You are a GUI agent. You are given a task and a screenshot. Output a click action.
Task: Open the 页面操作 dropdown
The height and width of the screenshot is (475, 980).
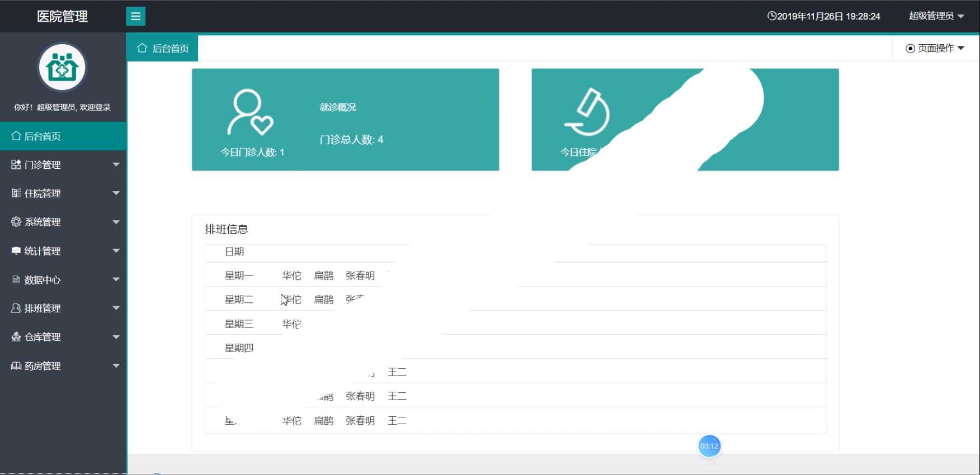(x=935, y=48)
